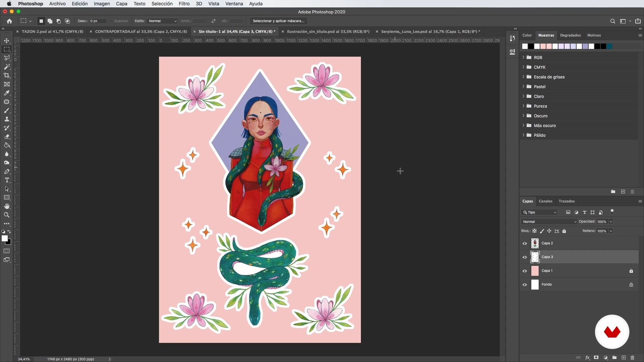The height and width of the screenshot is (362, 644).
Task: Open the search icon in options bar
Action: click(612, 21)
